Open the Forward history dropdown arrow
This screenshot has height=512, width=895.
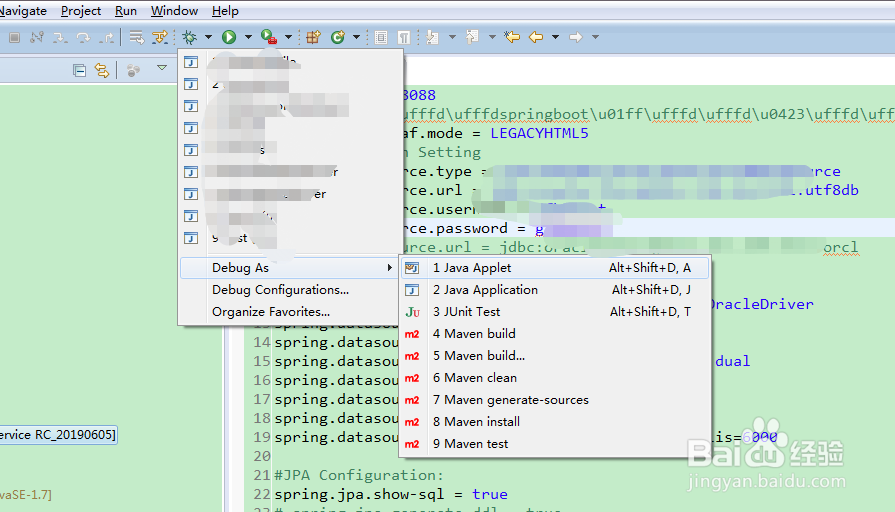(x=595, y=37)
